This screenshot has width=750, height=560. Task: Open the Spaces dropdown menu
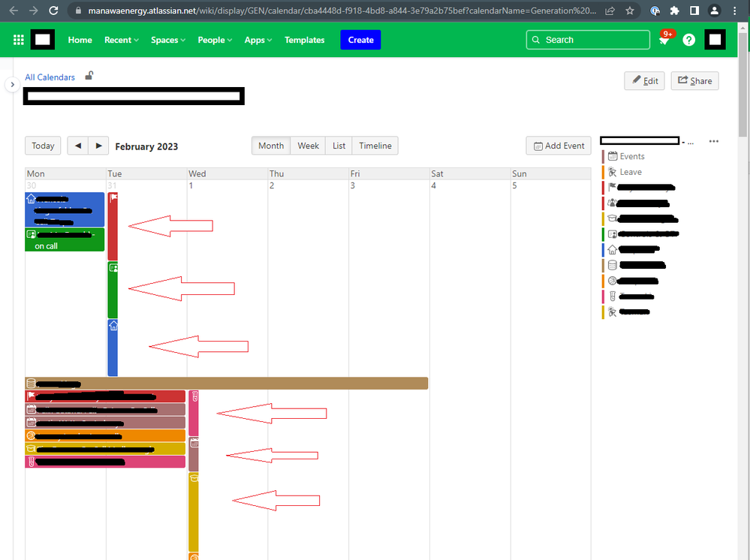coord(167,40)
